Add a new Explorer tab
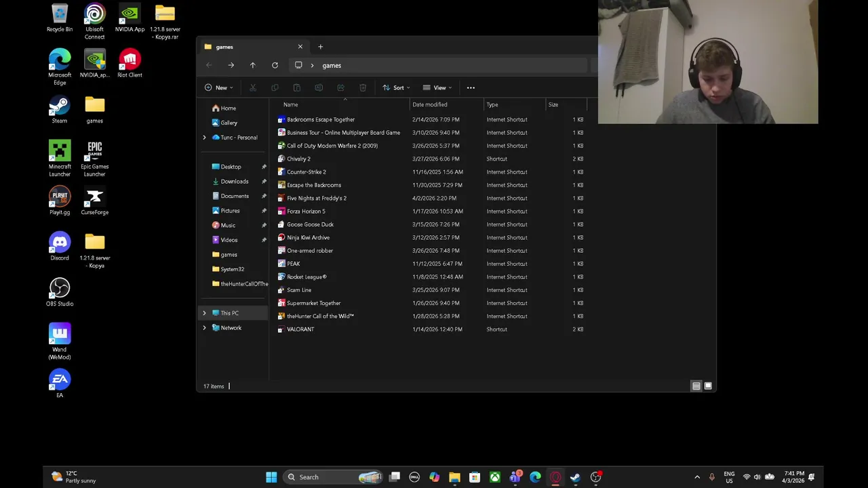The image size is (868, 488). pyautogui.click(x=320, y=47)
